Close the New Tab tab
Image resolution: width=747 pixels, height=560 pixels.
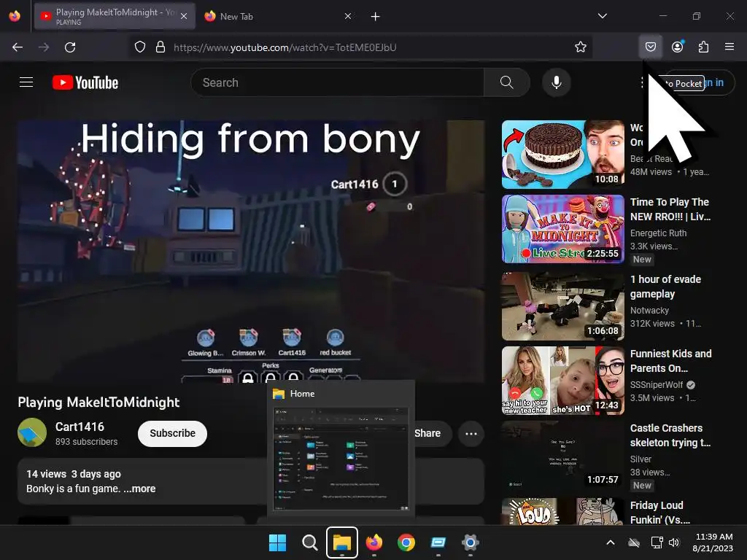point(348,17)
